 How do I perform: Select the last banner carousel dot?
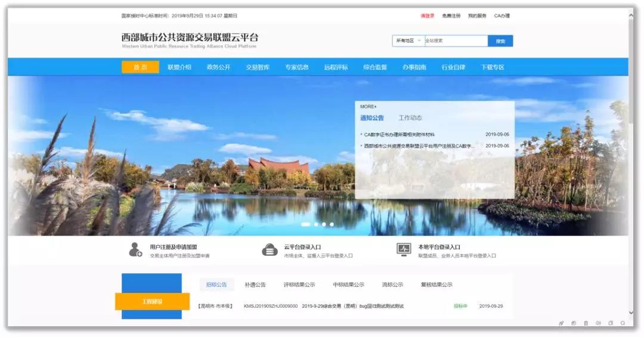332,224
